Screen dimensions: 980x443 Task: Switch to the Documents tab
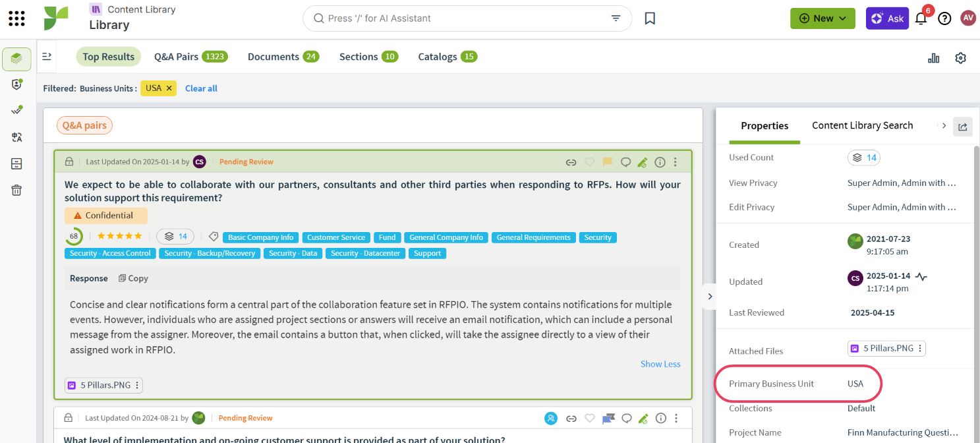pyautogui.click(x=283, y=57)
